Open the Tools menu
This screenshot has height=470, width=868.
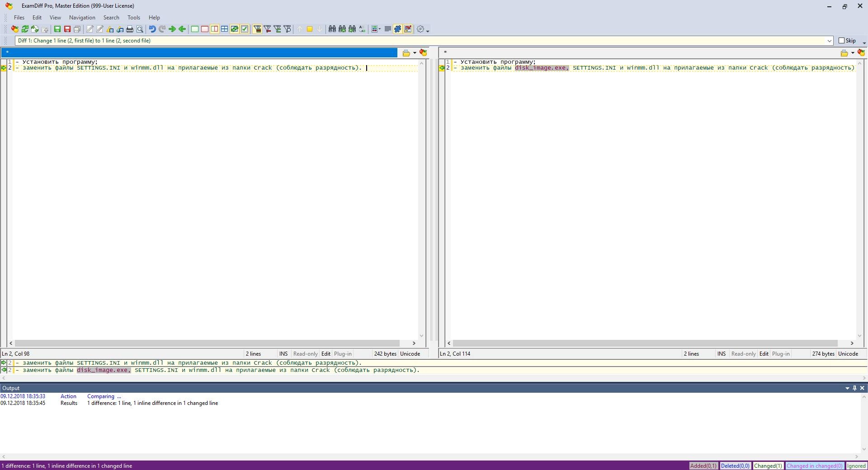point(134,18)
